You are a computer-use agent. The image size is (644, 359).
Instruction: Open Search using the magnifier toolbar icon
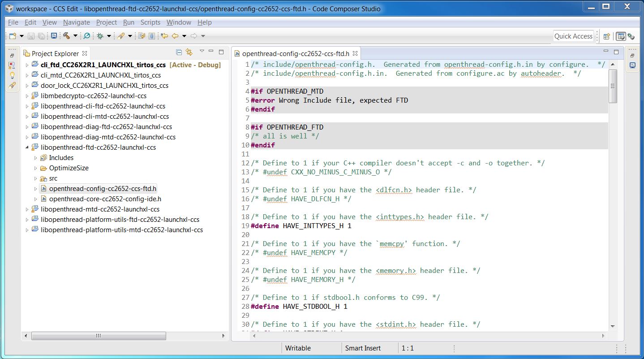[x=87, y=36]
